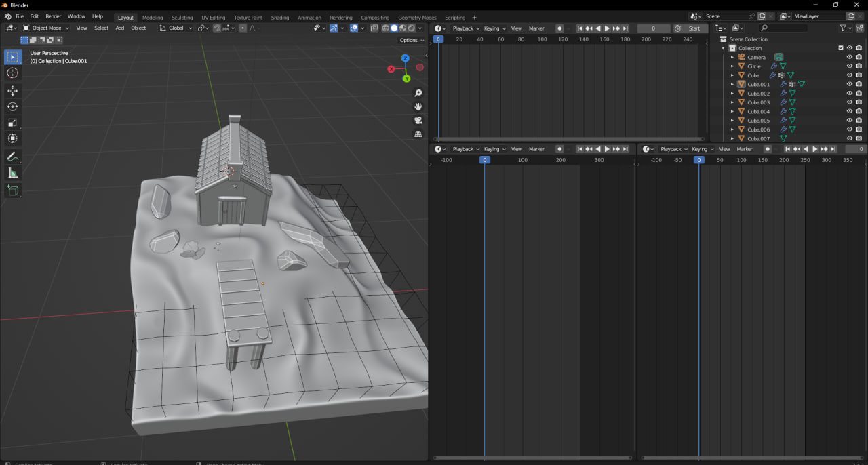Switch to Geometry Nodes workspace tab
This screenshot has height=465, width=868.
click(x=417, y=17)
